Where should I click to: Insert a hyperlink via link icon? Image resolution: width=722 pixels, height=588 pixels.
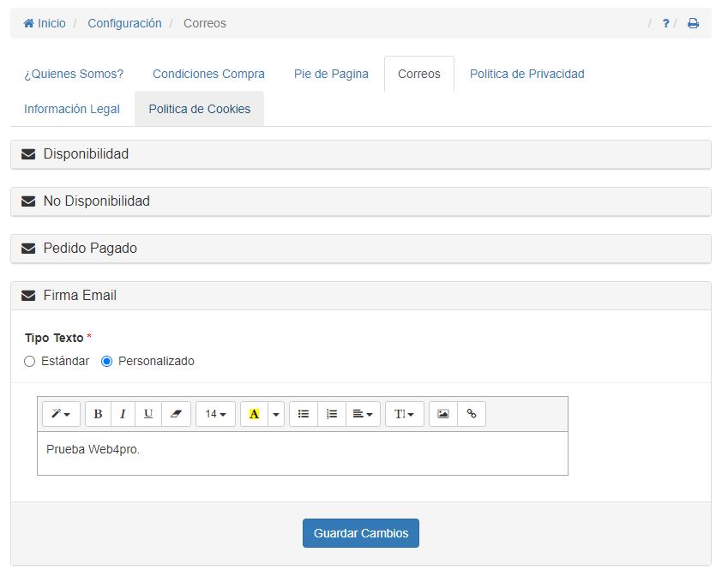pos(472,414)
